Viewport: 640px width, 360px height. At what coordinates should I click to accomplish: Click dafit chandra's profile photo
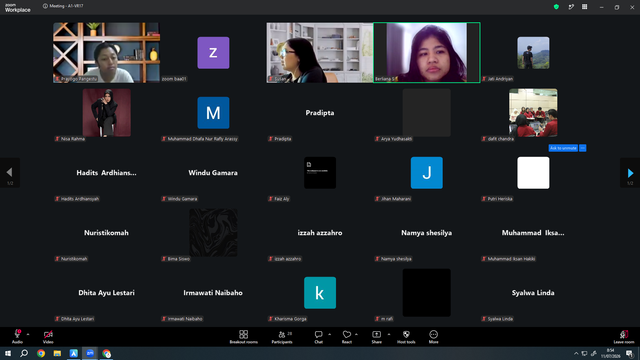tap(533, 113)
